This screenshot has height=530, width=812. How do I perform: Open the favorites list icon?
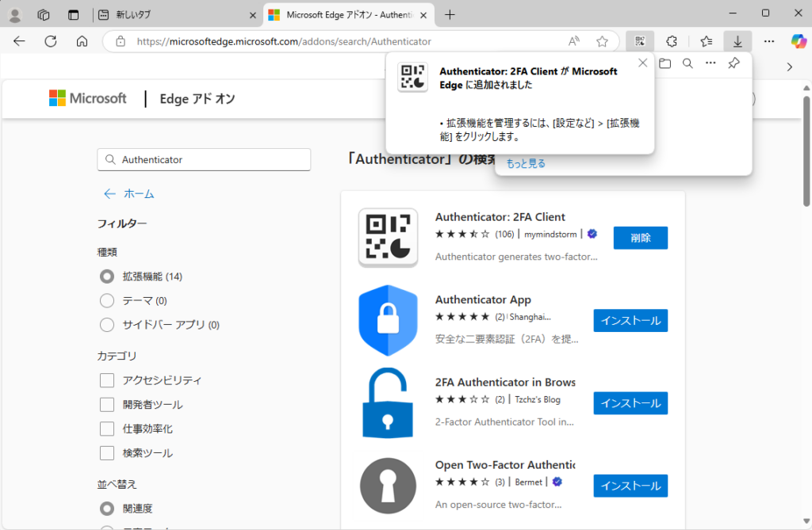(x=707, y=41)
